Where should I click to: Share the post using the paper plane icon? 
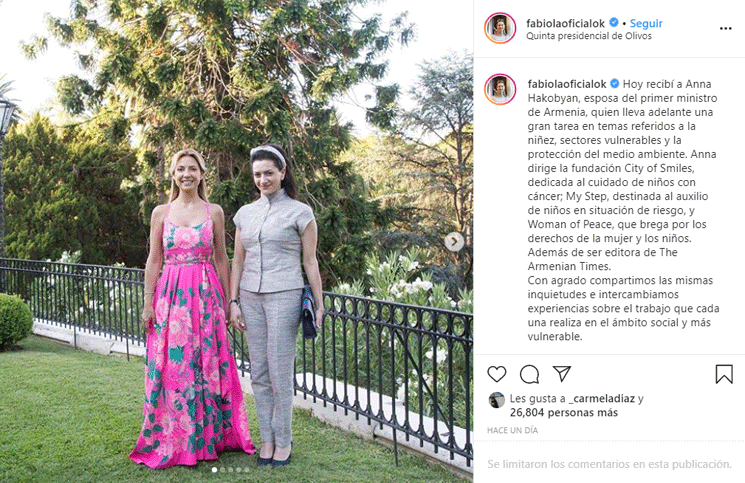point(562,374)
